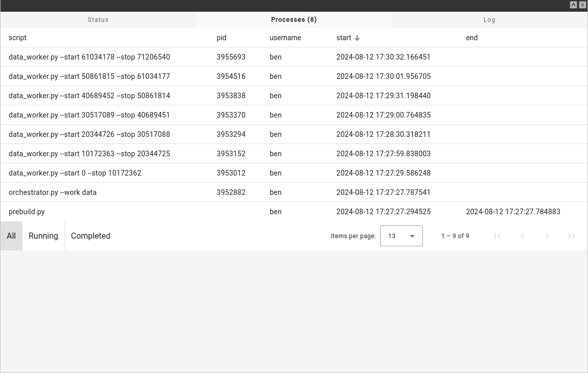Image resolution: width=588 pixels, height=373 pixels.
Task: Jump to the last page of results
Action: pyautogui.click(x=571, y=236)
